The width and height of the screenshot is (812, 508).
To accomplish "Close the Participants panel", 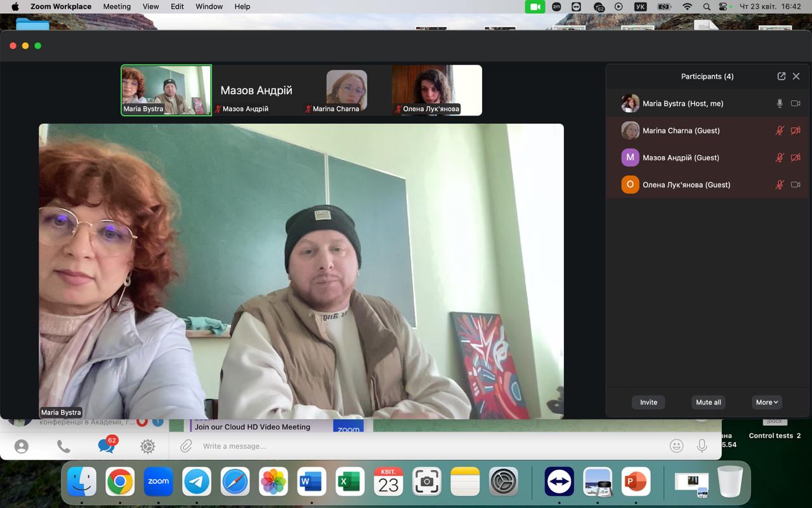I will [796, 76].
